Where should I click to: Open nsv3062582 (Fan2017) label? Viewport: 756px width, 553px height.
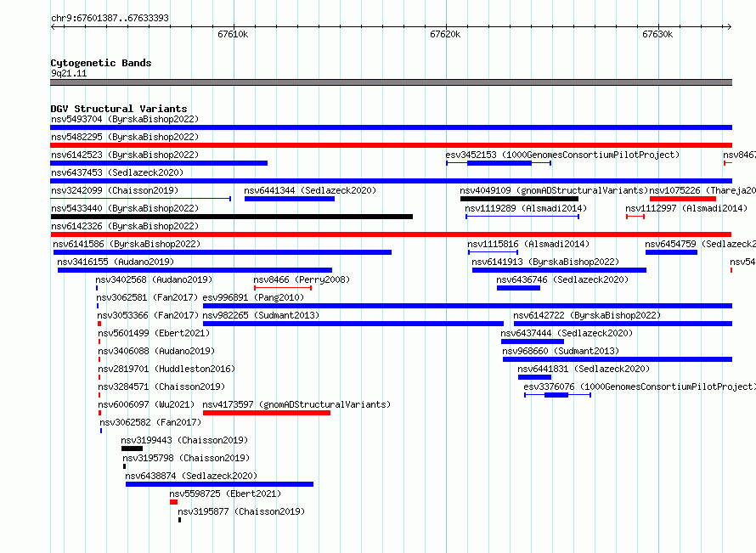pyautogui.click(x=150, y=422)
